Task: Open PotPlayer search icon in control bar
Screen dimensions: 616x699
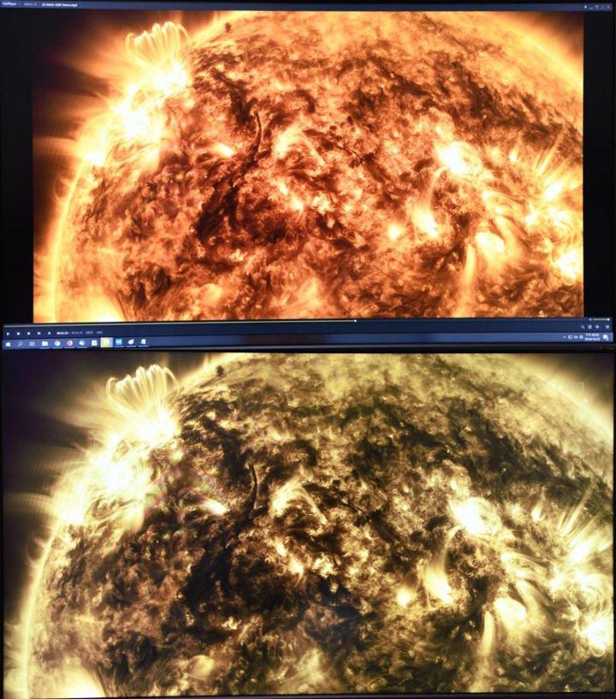Action: pos(583,327)
